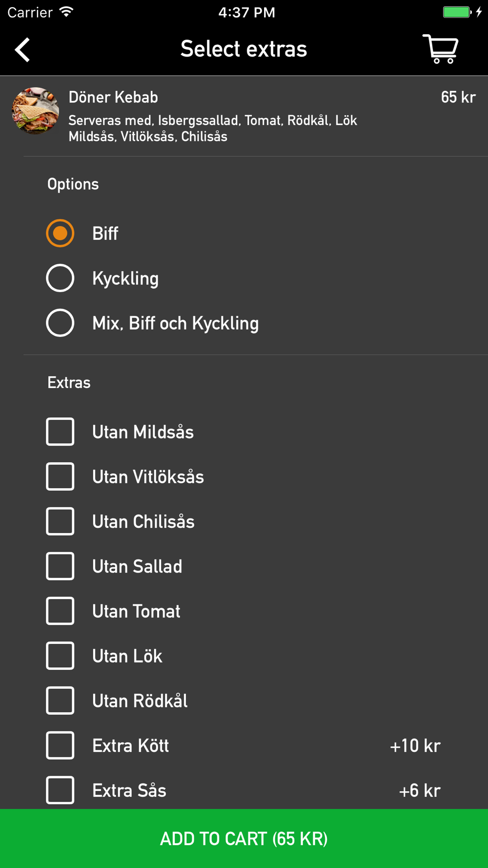Viewport: 488px width, 868px height.
Task: Select the Kyckling radio option
Action: [x=60, y=278]
